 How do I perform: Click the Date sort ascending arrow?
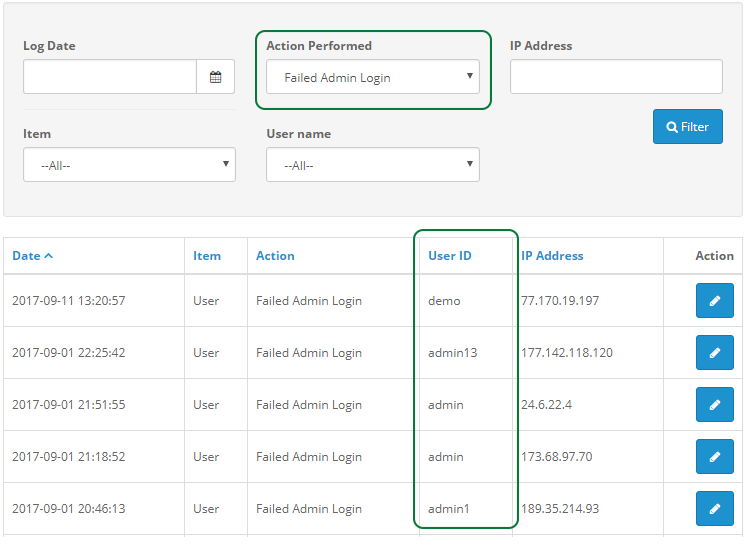(49, 256)
